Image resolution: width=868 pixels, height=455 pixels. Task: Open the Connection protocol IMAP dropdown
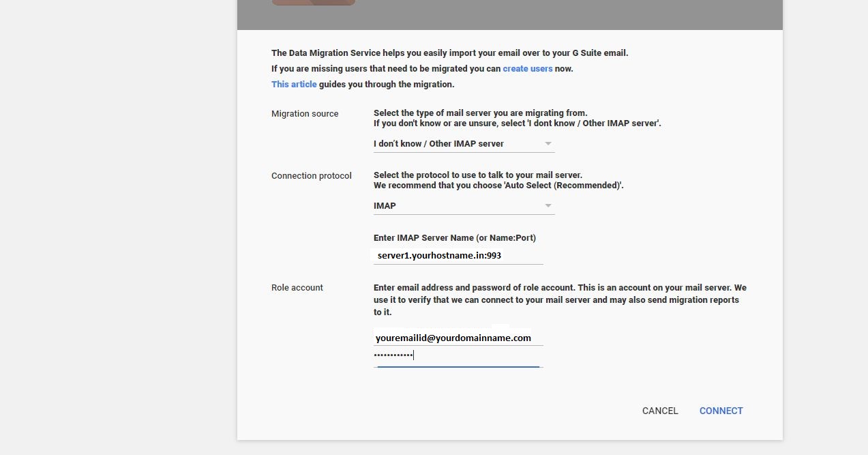pos(464,206)
